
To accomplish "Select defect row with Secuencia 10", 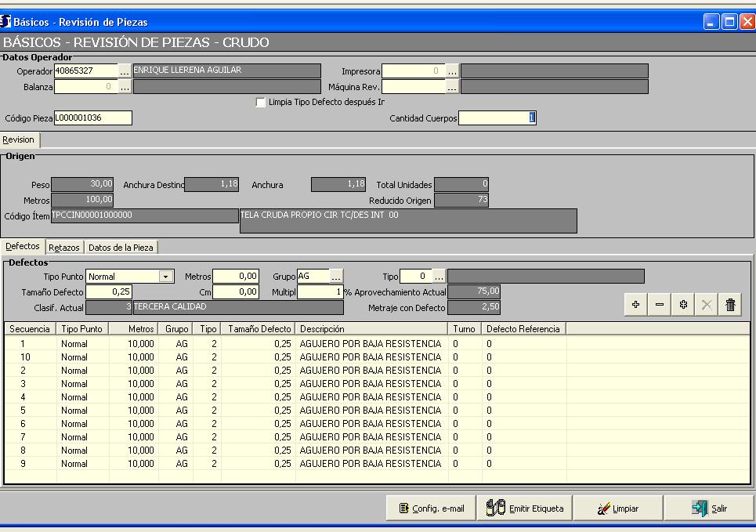I will click(x=235, y=357).
